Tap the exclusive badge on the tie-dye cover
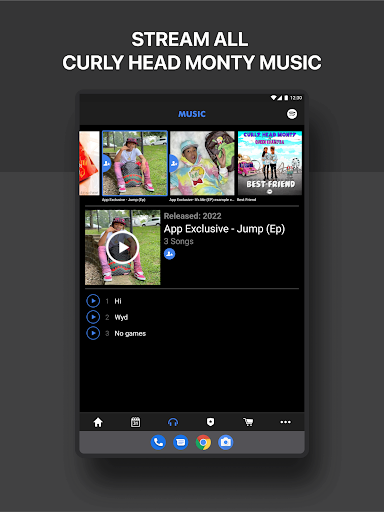Image resolution: width=384 pixels, height=512 pixels. [174, 163]
